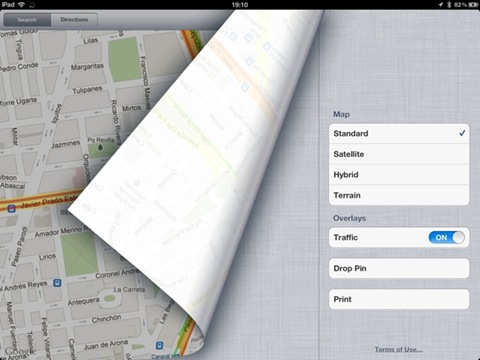Tap the 19:10 clock in status bar

tap(240, 5)
